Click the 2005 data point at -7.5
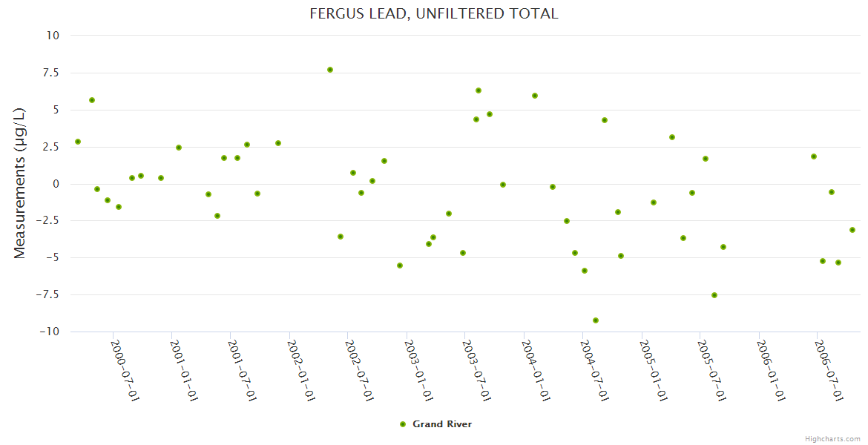Screen dimensions: 868x445 coord(714,295)
